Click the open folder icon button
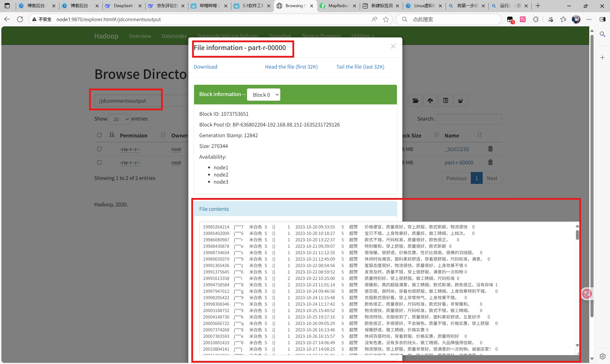Screen dimensions: 610x364 point(415,101)
